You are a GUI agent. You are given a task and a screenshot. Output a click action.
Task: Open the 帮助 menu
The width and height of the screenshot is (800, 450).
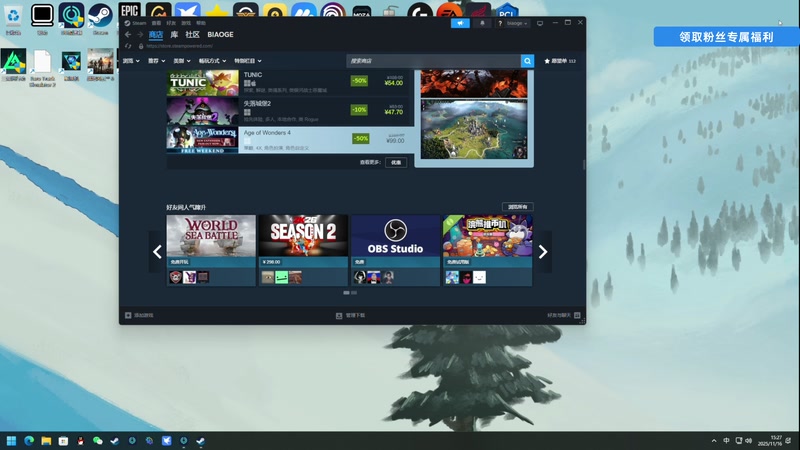(x=201, y=23)
